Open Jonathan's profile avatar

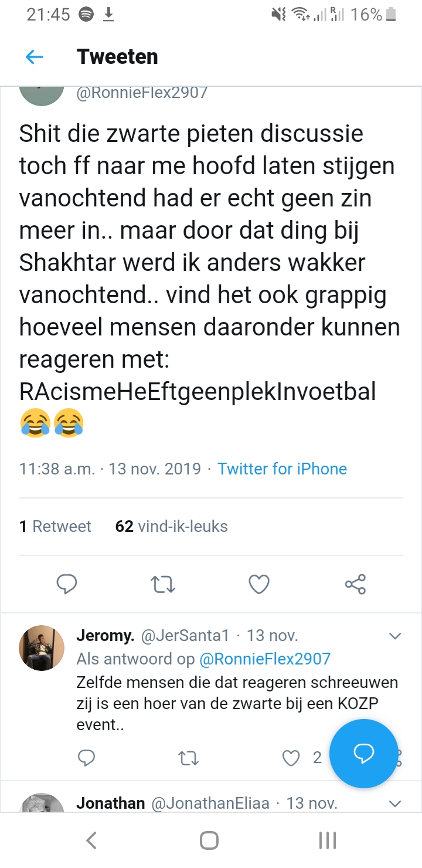(x=42, y=803)
